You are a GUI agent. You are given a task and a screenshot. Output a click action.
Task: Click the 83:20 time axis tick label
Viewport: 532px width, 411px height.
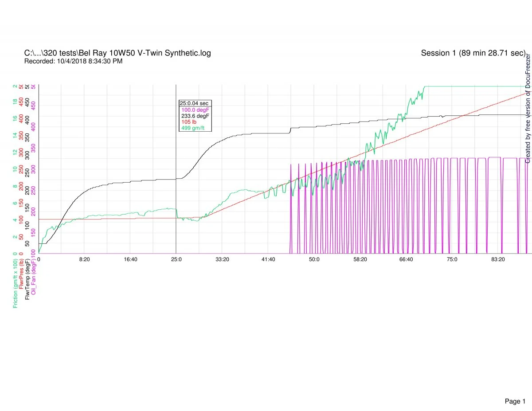(498, 259)
